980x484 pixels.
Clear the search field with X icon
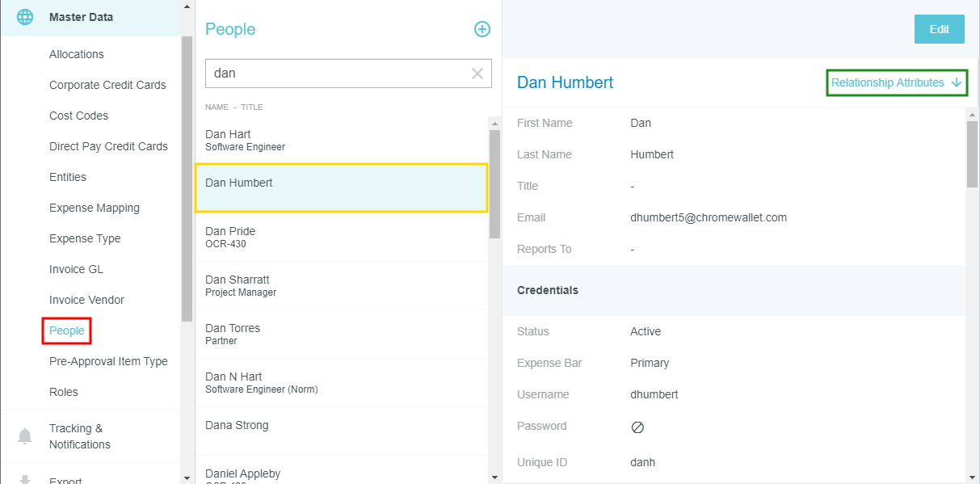pos(477,74)
